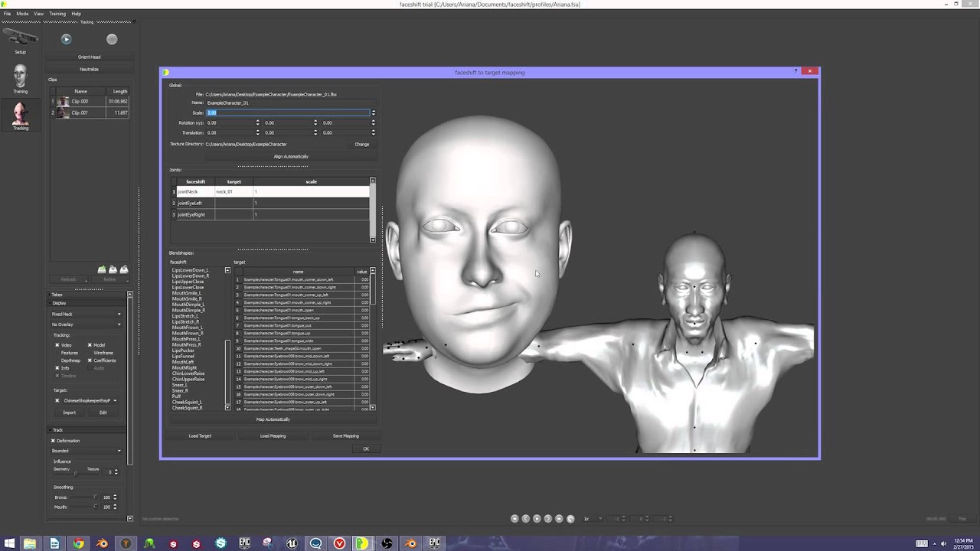The height and width of the screenshot is (551, 980).
Task: Toggle the target ChineseShopkeeper checkbox
Action: (57, 400)
